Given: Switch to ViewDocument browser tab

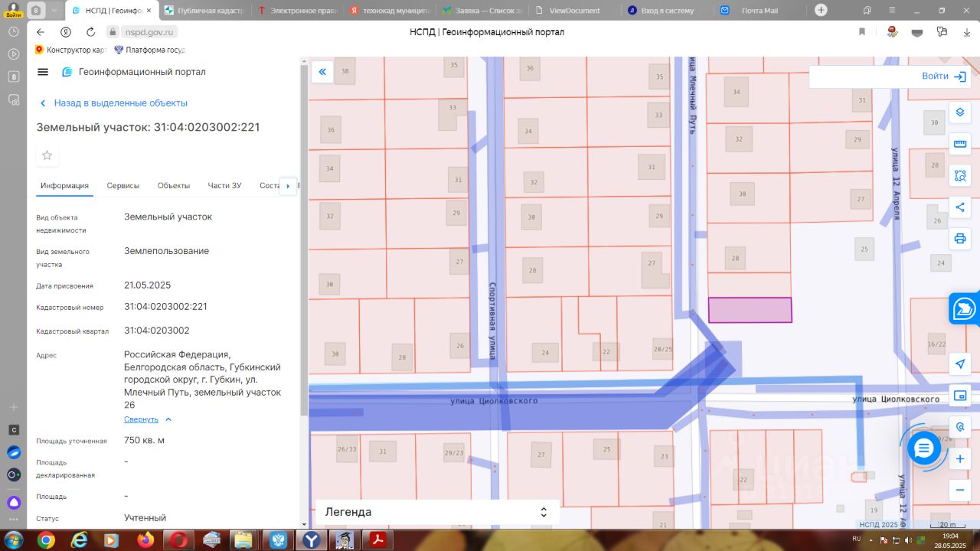Looking at the screenshot, I should point(574,11).
